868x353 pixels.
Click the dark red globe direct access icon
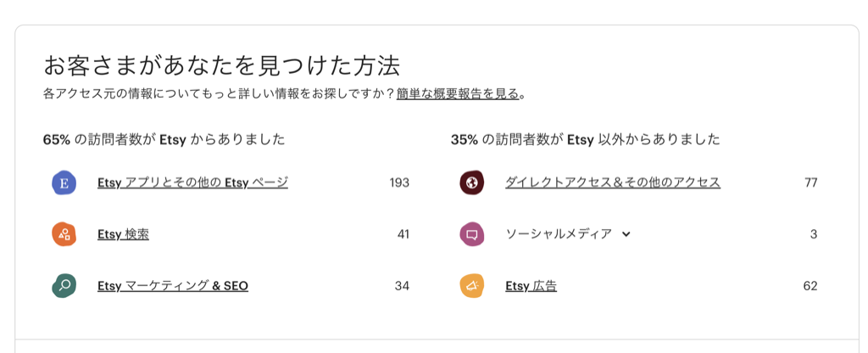point(471,182)
